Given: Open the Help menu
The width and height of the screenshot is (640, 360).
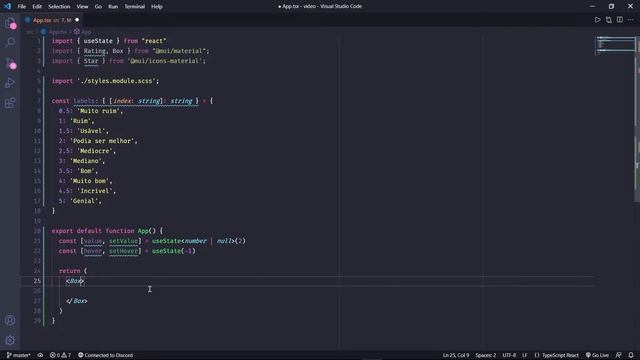Looking at the screenshot, I should [157, 7].
